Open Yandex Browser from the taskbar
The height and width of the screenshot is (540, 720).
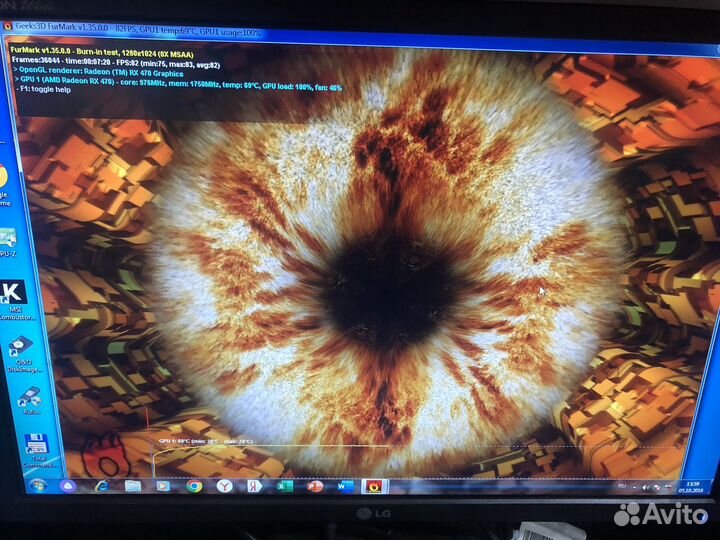pyautogui.click(x=225, y=486)
